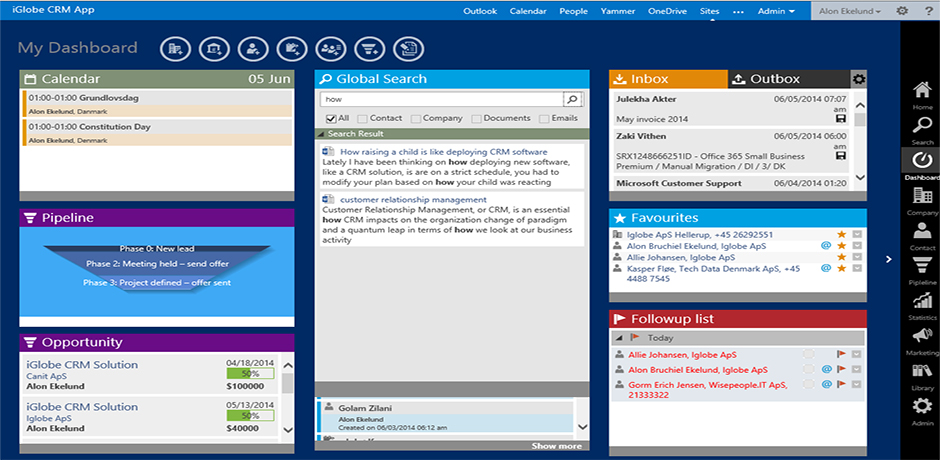The width and height of the screenshot is (940, 460).
Task: Click the document tag icon in the toolbar
Action: tap(408, 50)
